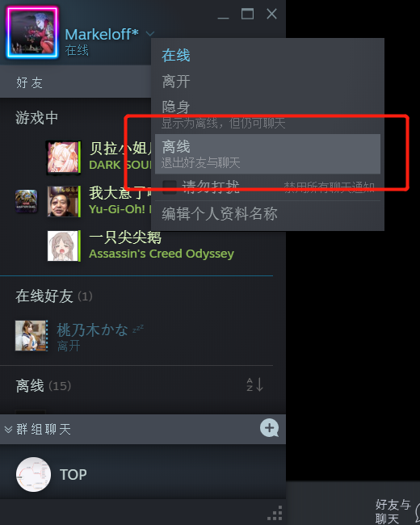Collapse the 群组聊天 section chevron
Viewport: 420px width, 525px height.
[8, 429]
